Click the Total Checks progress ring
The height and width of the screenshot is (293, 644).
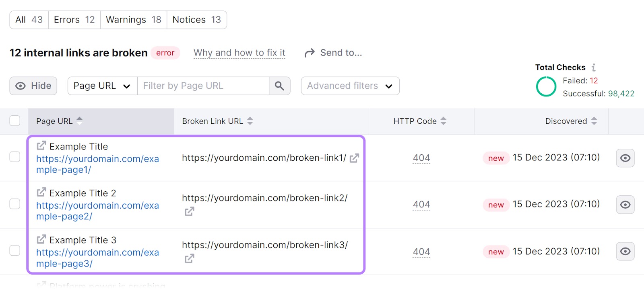click(x=546, y=86)
